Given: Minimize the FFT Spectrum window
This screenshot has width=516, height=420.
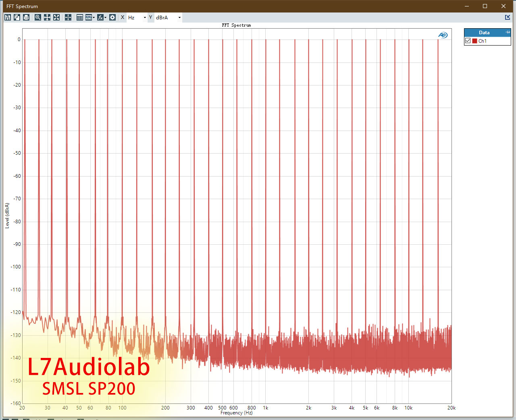Looking at the screenshot, I should click(x=467, y=6).
